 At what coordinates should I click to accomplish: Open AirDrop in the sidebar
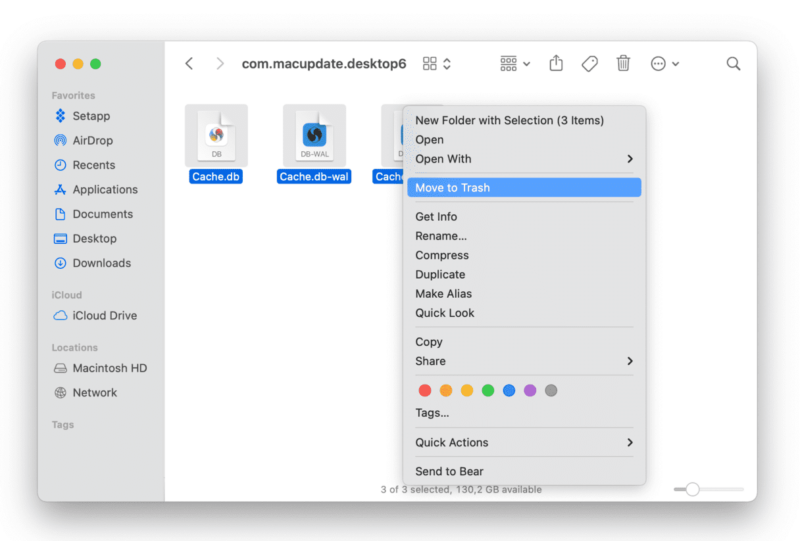pos(92,141)
